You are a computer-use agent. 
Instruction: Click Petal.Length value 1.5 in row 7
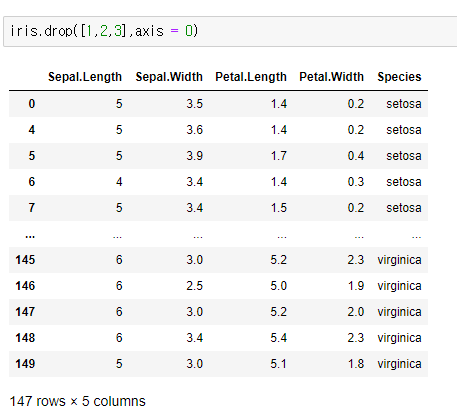coord(279,208)
